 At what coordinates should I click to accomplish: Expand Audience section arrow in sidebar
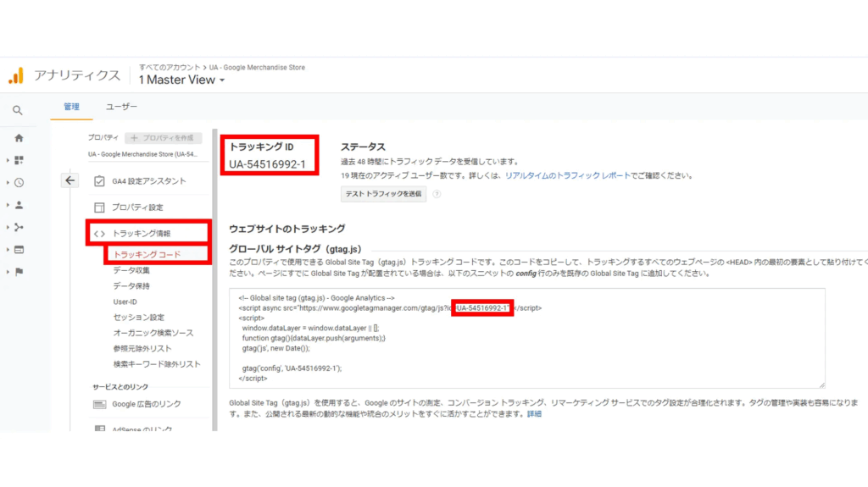click(8, 205)
